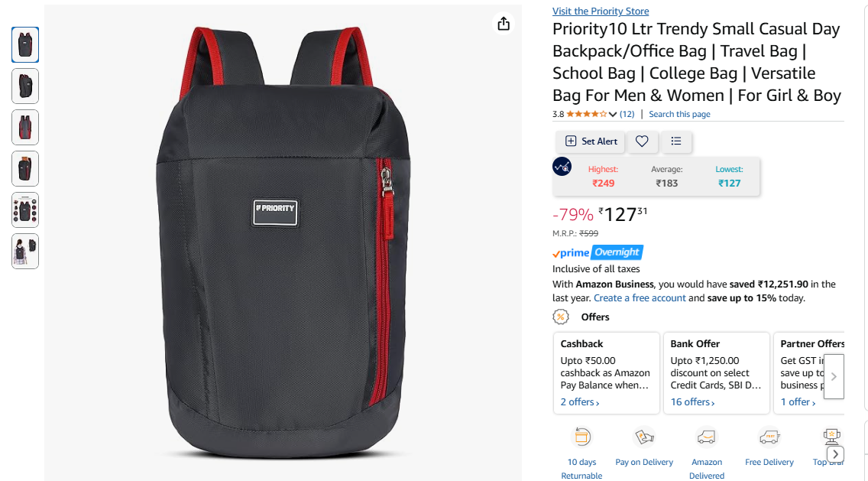Screen dimensions: 868x481
Task: Open 16 offers under Bank Offer
Action: [692, 401]
